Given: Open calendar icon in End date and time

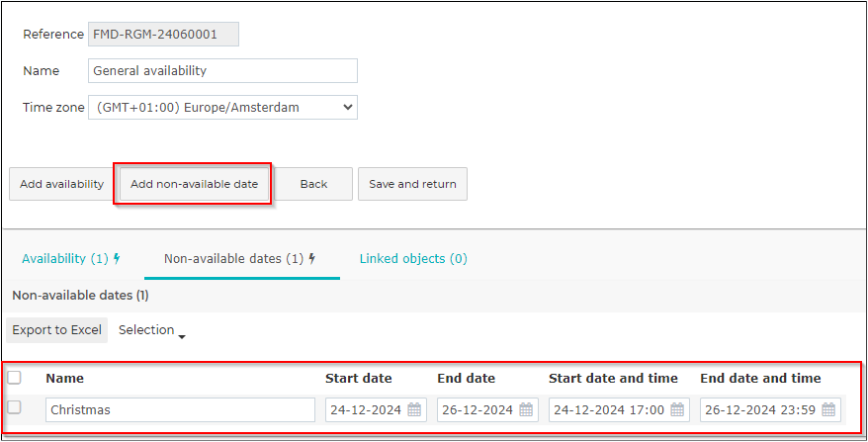Looking at the screenshot, I should point(828,410).
